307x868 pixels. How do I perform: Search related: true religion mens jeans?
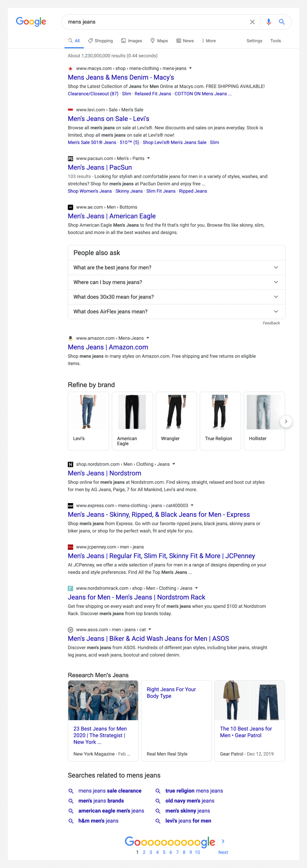[x=194, y=790]
